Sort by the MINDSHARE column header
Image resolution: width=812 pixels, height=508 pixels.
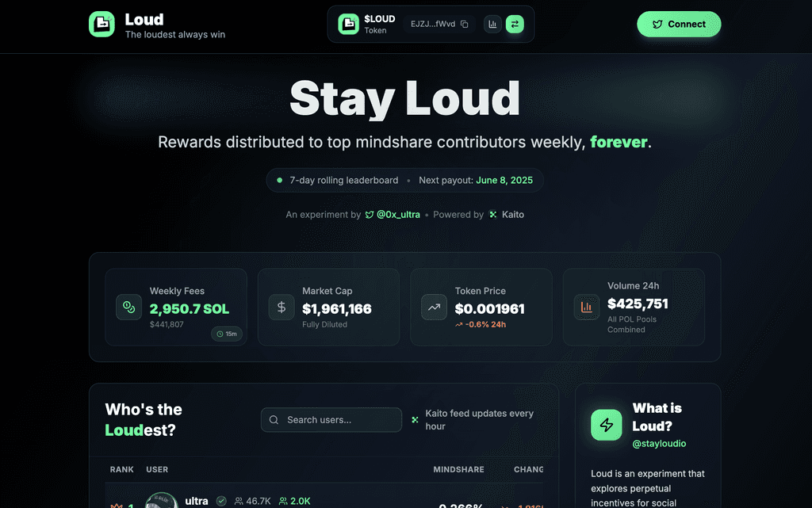(459, 469)
